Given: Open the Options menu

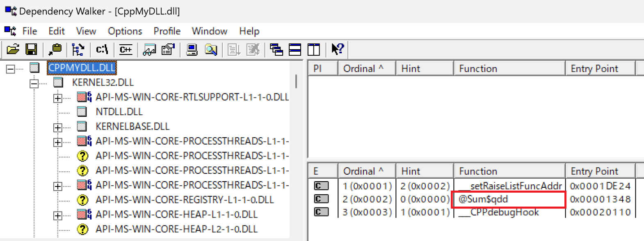Looking at the screenshot, I should coord(125,31).
